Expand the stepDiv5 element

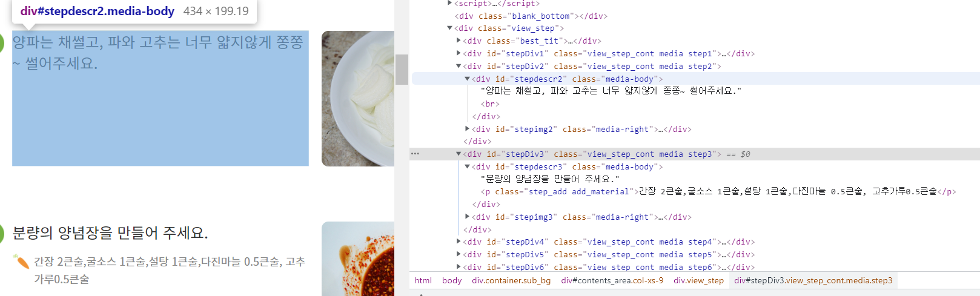point(459,254)
